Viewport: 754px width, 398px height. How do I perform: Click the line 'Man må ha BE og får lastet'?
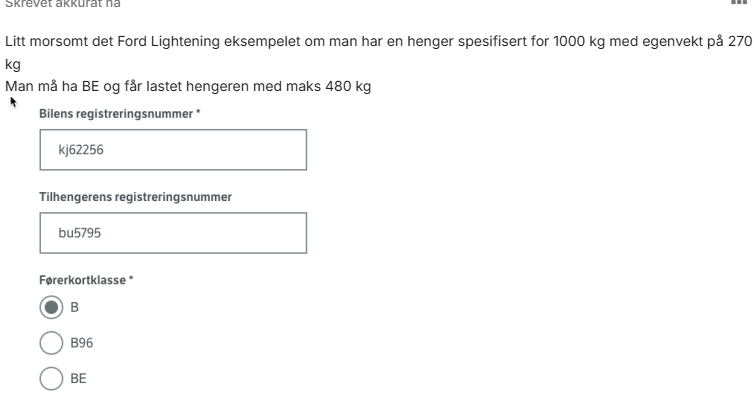tap(188, 87)
